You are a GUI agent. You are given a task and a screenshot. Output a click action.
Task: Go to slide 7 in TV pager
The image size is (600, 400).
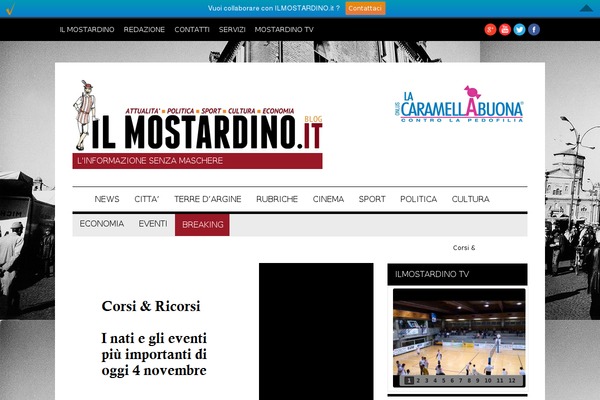pyautogui.click(x=460, y=380)
